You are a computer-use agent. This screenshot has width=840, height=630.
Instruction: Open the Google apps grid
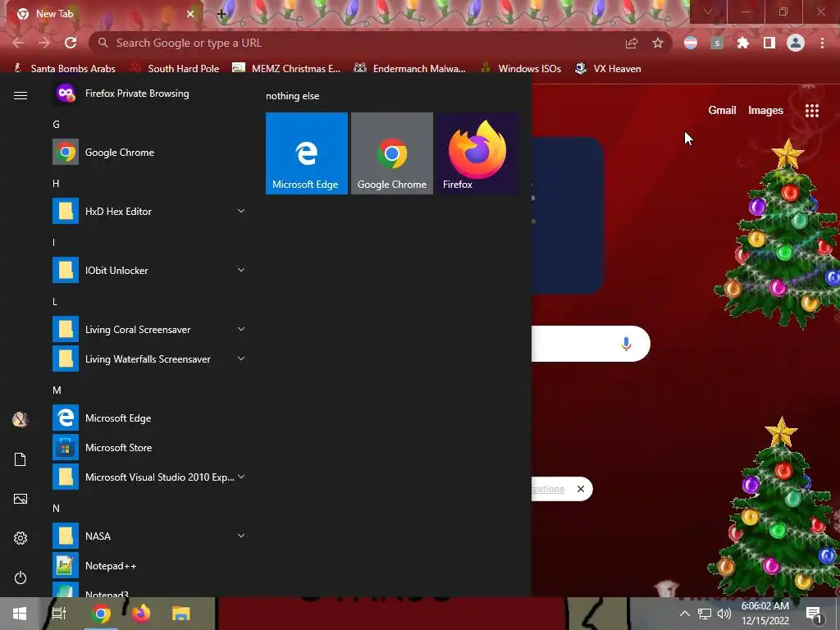point(812,111)
